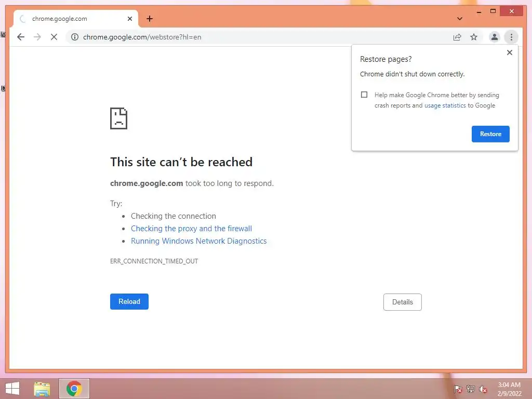Image resolution: width=532 pixels, height=399 pixels.
Task: Show error Details
Action: tap(403, 302)
